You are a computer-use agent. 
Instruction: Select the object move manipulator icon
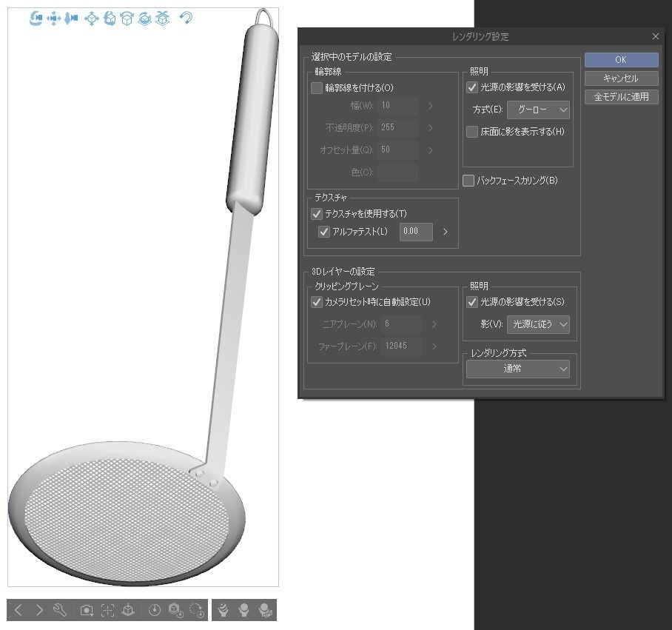pyautogui.click(x=92, y=19)
